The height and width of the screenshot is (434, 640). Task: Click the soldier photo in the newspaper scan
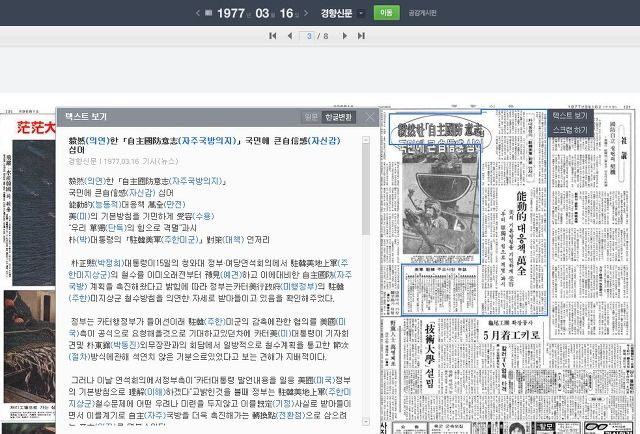click(x=440, y=204)
